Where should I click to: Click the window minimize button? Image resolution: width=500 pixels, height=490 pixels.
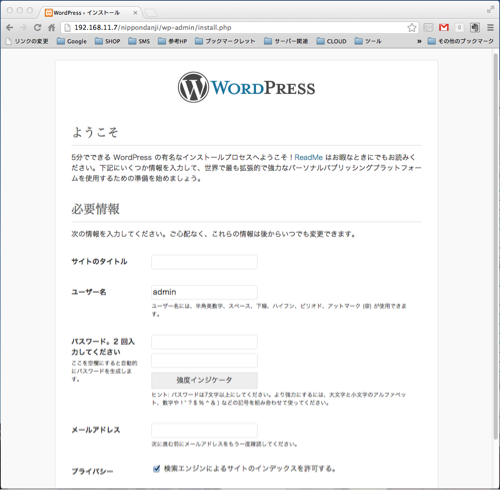[20, 10]
